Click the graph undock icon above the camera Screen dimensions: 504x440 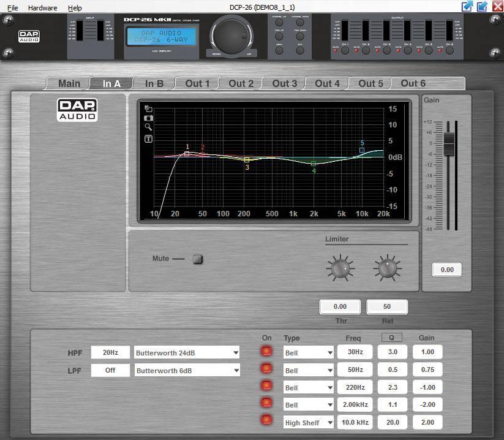coord(148,108)
